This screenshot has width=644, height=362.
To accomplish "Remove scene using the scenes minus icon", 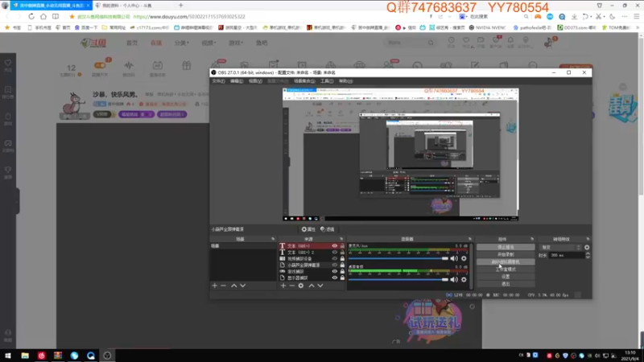I will [x=224, y=286].
